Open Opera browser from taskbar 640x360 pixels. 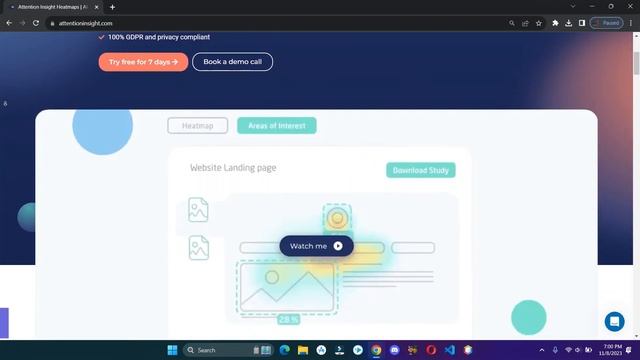pyautogui.click(x=431, y=350)
